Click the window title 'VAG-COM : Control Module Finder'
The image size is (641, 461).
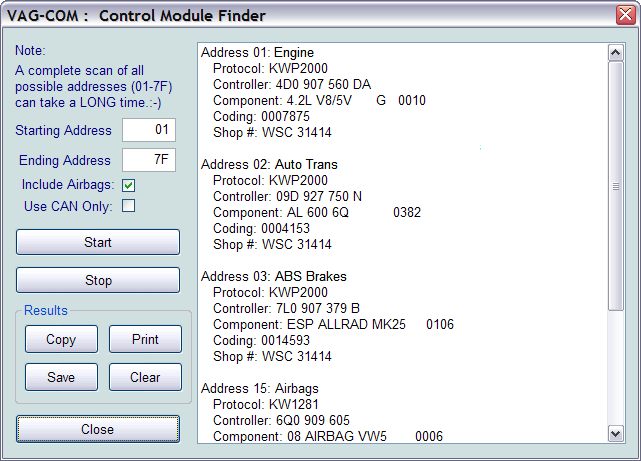137,16
